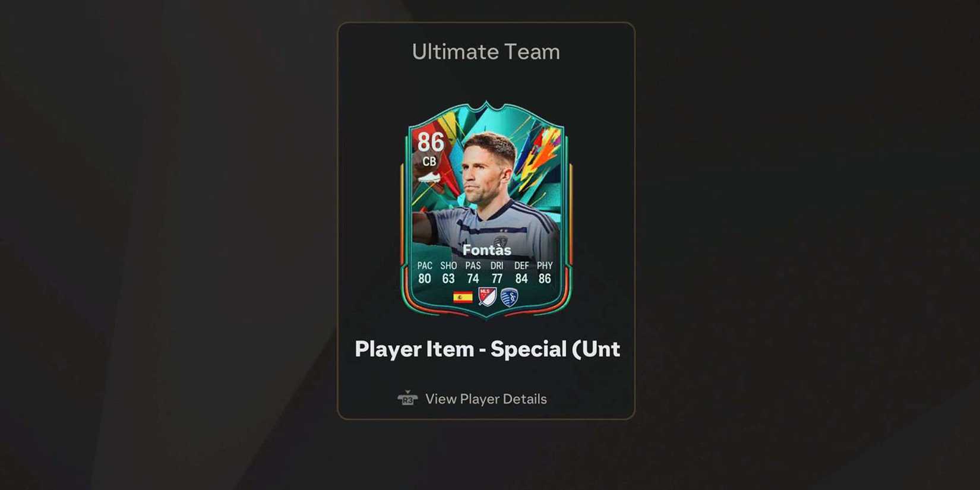Click the CB position label
Image resolution: width=980 pixels, height=490 pixels.
429,162
